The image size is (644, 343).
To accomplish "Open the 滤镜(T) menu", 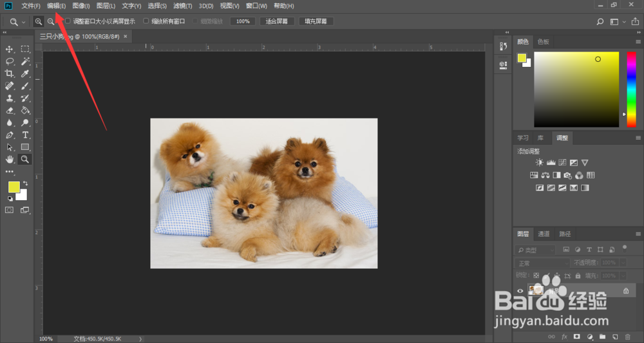I will coord(183,6).
